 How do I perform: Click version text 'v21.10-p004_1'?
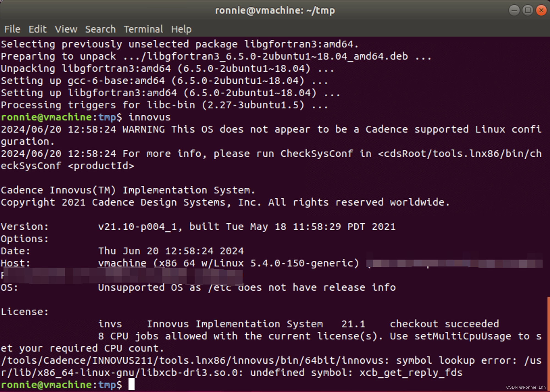click(x=137, y=227)
